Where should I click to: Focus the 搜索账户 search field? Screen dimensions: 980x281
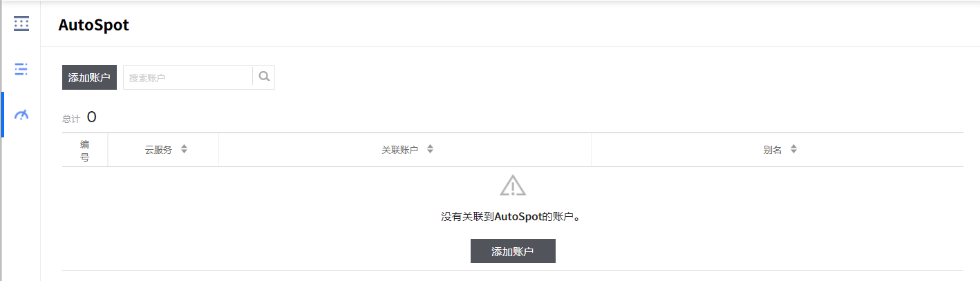188,77
